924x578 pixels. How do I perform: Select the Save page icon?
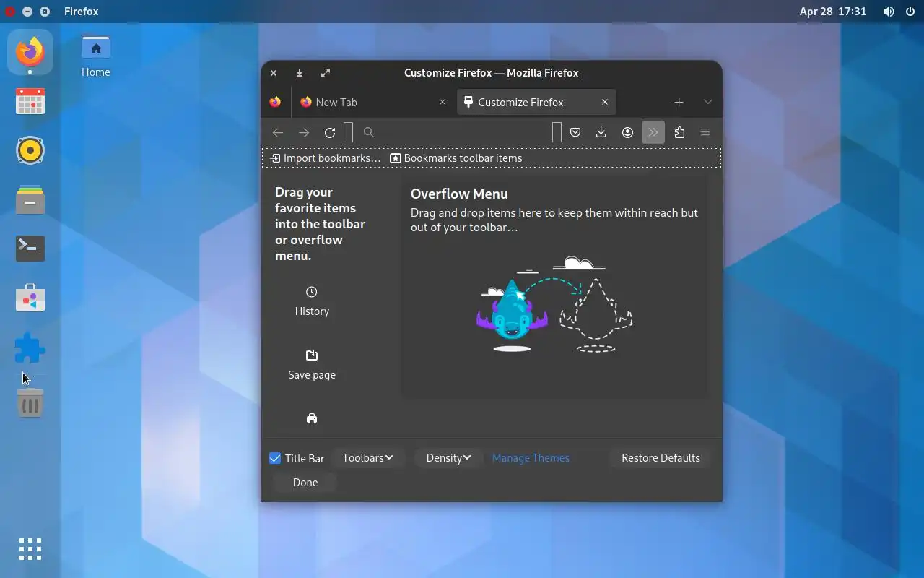tap(312, 355)
